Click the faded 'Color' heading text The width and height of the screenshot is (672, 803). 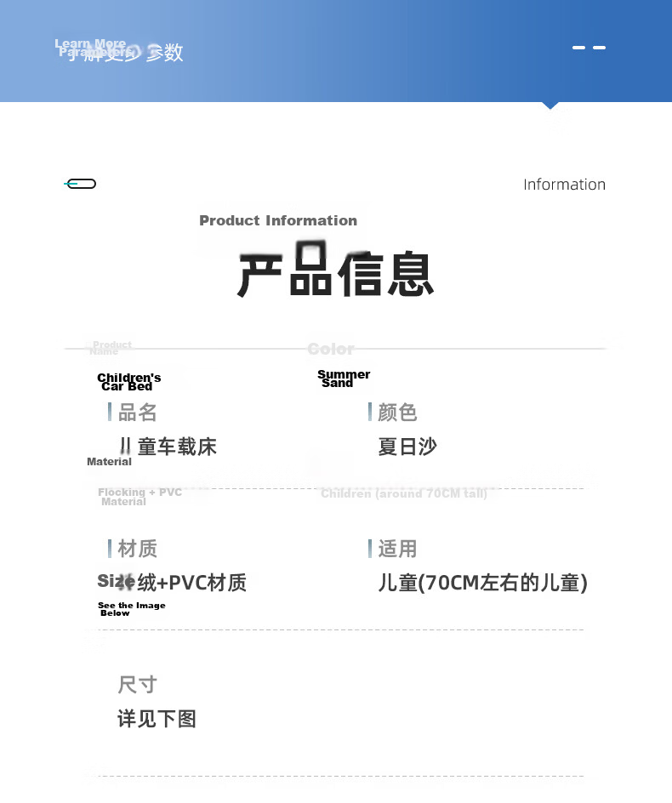pyautogui.click(x=331, y=350)
